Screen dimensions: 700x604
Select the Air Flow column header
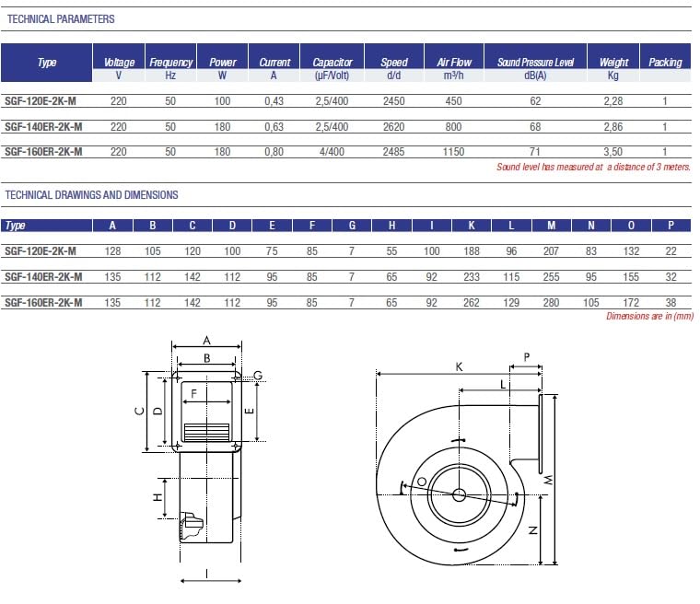click(453, 63)
